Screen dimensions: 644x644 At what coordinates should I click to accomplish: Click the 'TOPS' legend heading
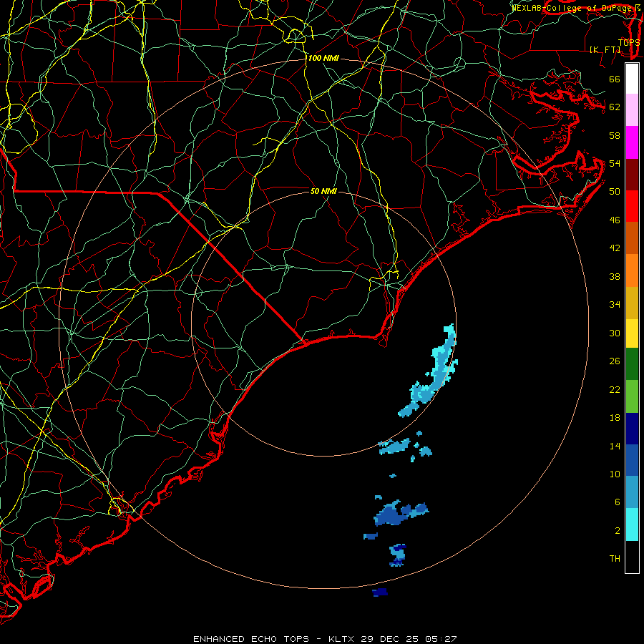point(629,43)
